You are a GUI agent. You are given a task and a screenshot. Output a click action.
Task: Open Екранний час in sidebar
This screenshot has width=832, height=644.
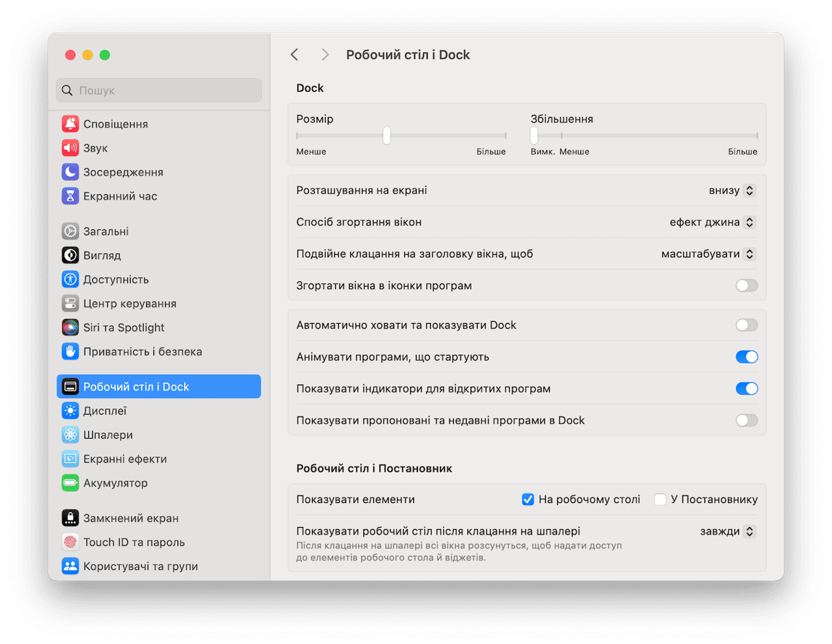tap(159, 196)
